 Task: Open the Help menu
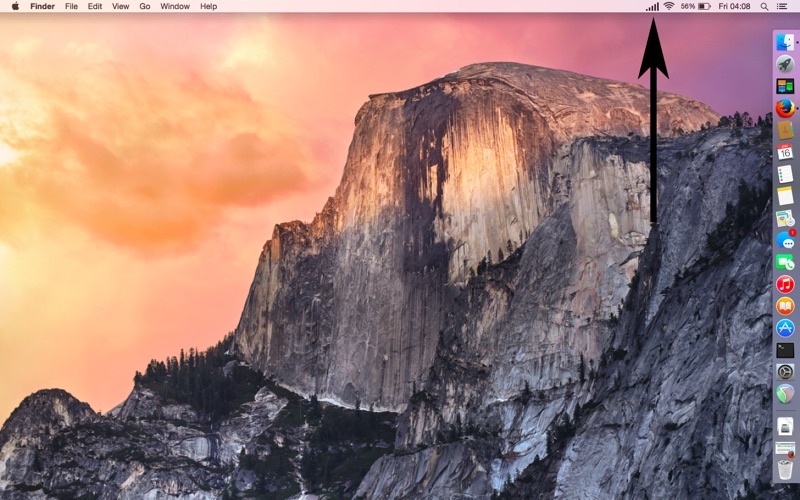pyautogui.click(x=208, y=6)
